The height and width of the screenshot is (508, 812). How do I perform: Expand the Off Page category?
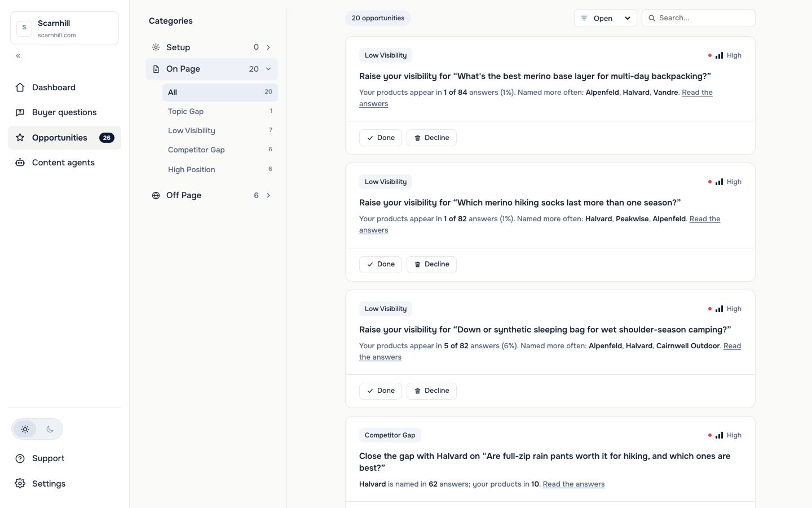click(211, 195)
